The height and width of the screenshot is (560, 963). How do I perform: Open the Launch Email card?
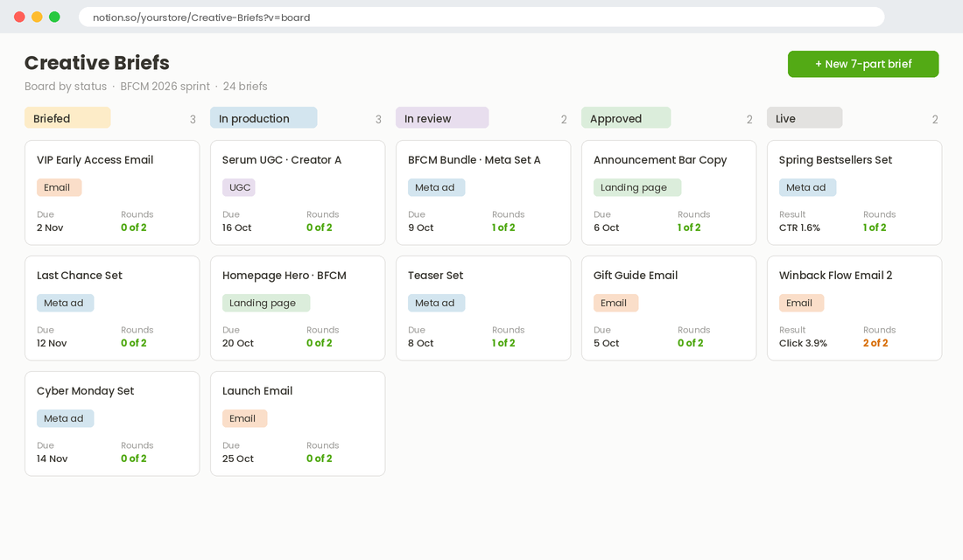point(298,423)
